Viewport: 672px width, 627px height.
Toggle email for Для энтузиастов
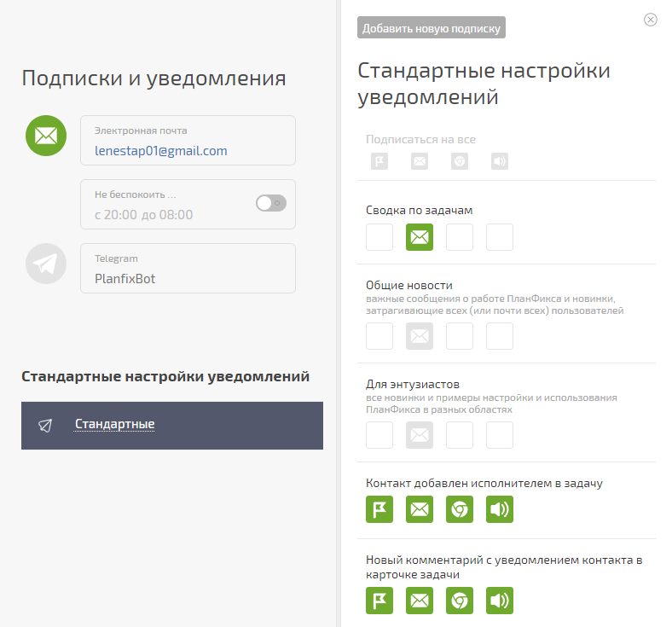click(419, 435)
